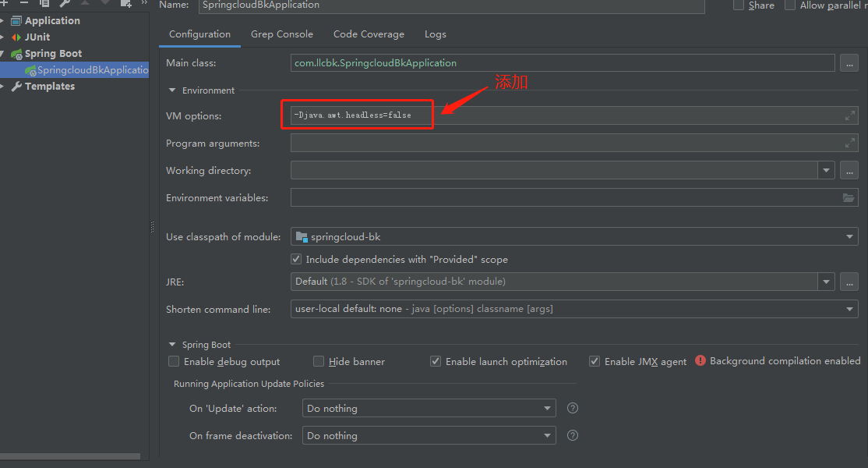Click the Move Up arrow icon
Viewport: 868px width, 468px height.
pos(85,2)
